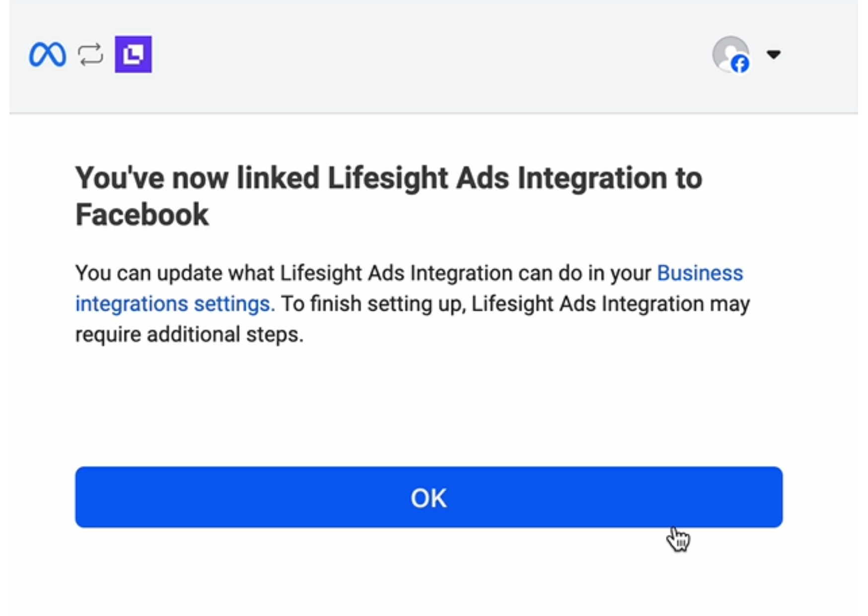Image resolution: width=868 pixels, height=616 pixels.
Task: Click the word "Business" in blue
Action: 700,273
